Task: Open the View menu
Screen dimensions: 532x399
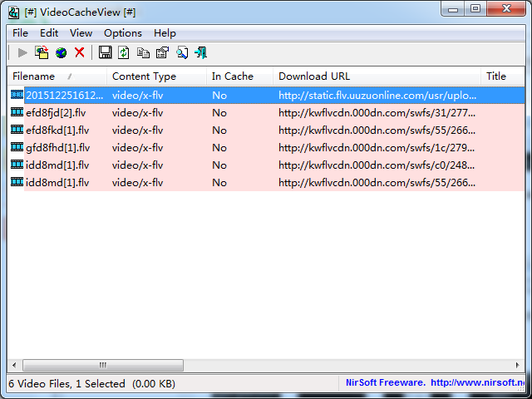Action: click(81, 33)
